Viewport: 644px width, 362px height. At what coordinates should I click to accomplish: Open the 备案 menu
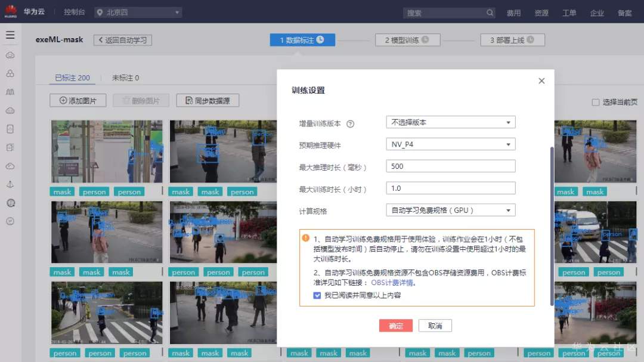(x=625, y=13)
